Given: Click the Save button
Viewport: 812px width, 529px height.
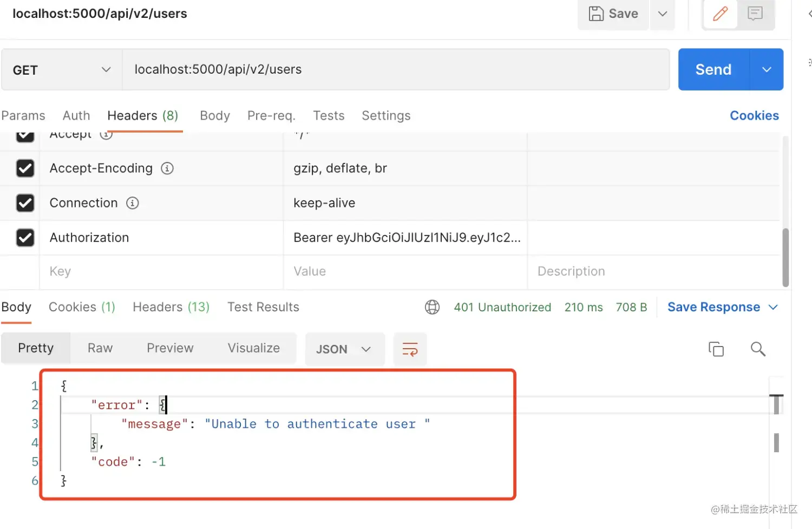Looking at the screenshot, I should pyautogui.click(x=613, y=14).
